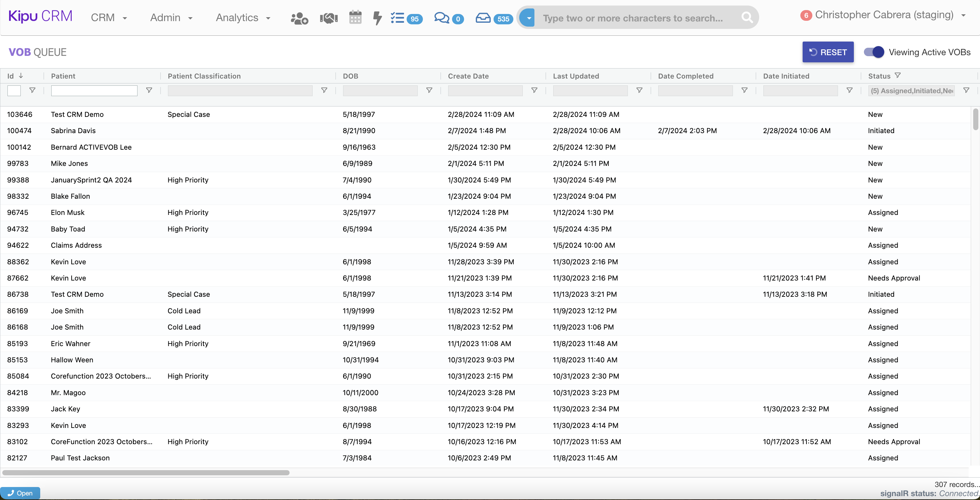Click the Patient filter text field
The height and width of the screenshot is (500, 980).
pyautogui.click(x=94, y=91)
